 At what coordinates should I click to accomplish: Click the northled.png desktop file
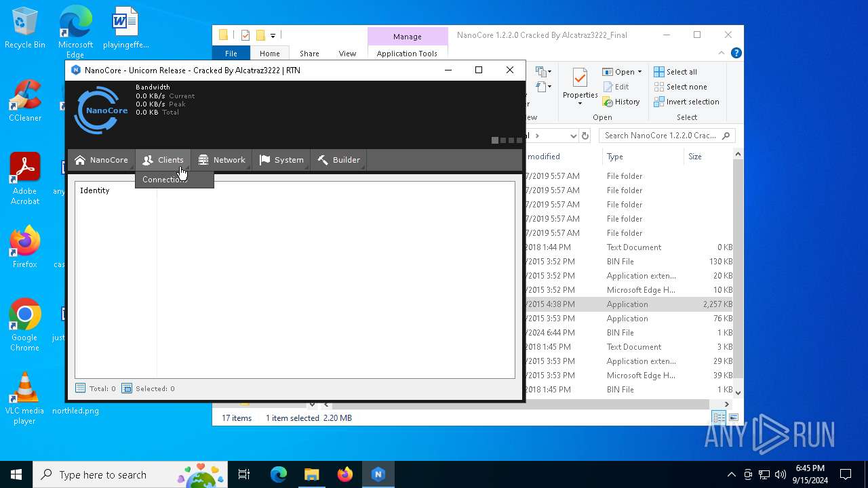point(75,410)
